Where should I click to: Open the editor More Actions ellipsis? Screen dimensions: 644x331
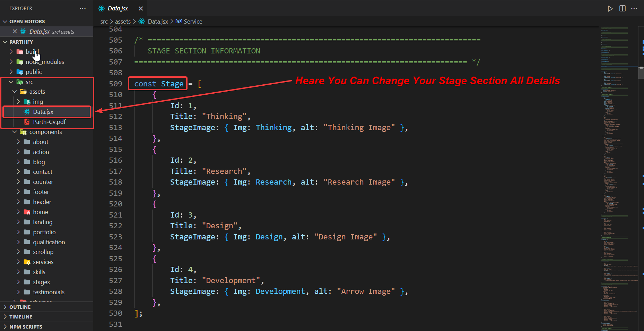click(634, 9)
